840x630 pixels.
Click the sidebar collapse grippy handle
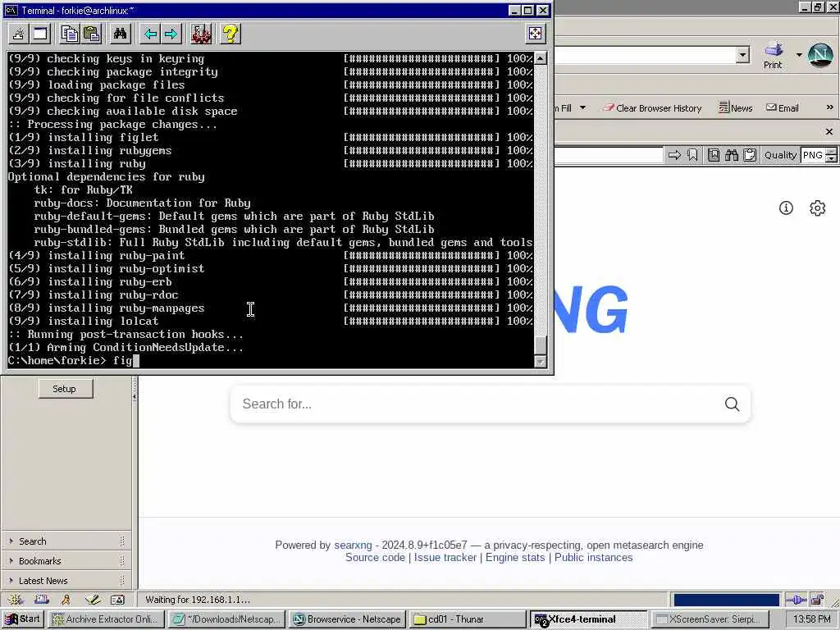[x=135, y=396]
